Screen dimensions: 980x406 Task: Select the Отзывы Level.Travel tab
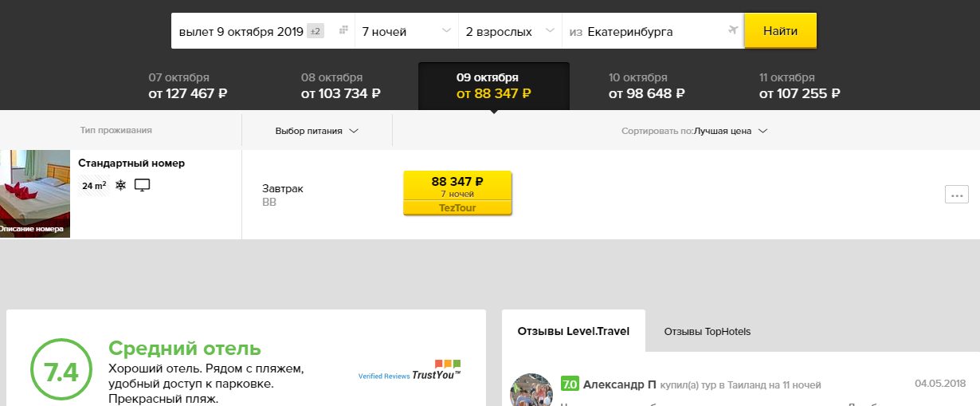(x=574, y=331)
